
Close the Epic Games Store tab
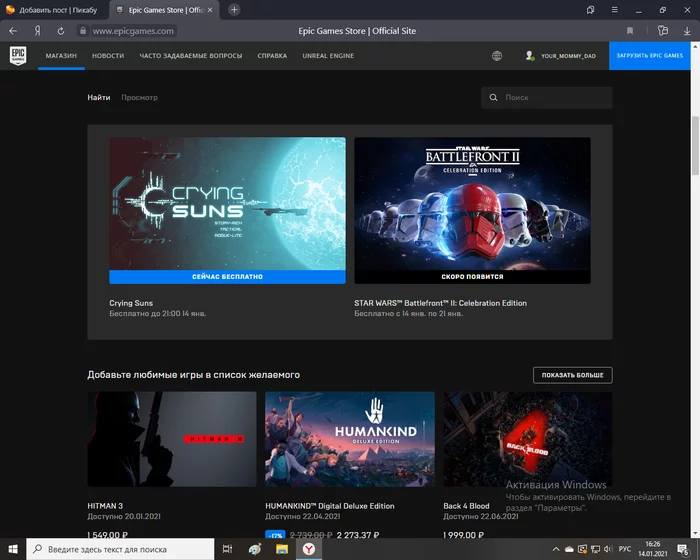pos(210,10)
